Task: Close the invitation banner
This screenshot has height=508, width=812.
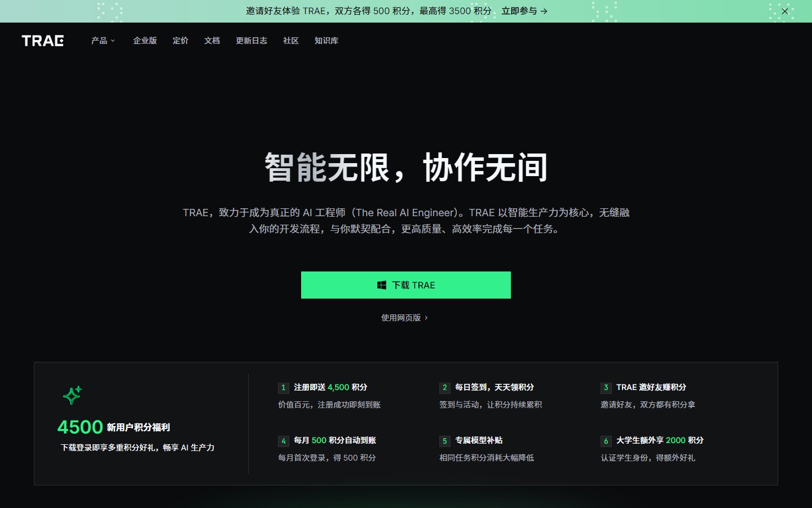Action: pos(785,11)
